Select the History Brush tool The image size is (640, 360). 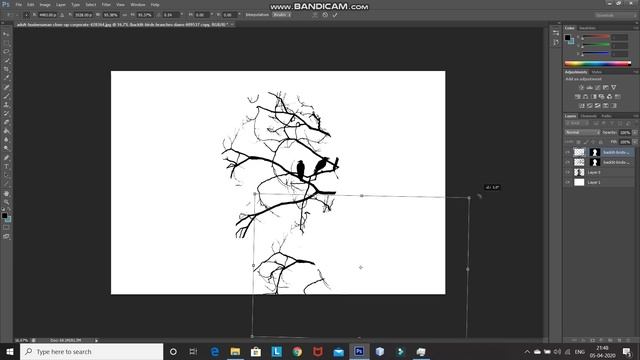pos(6,113)
